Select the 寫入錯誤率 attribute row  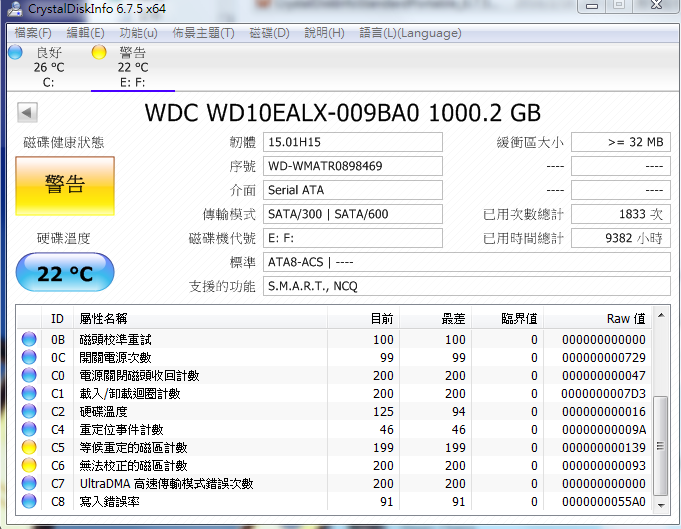coord(334,501)
